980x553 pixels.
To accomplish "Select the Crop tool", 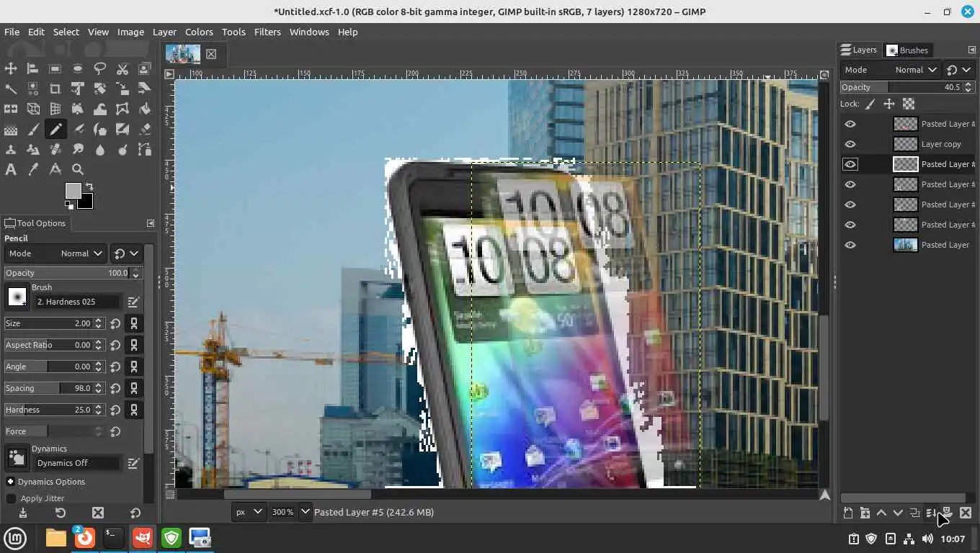I will pos(55,89).
